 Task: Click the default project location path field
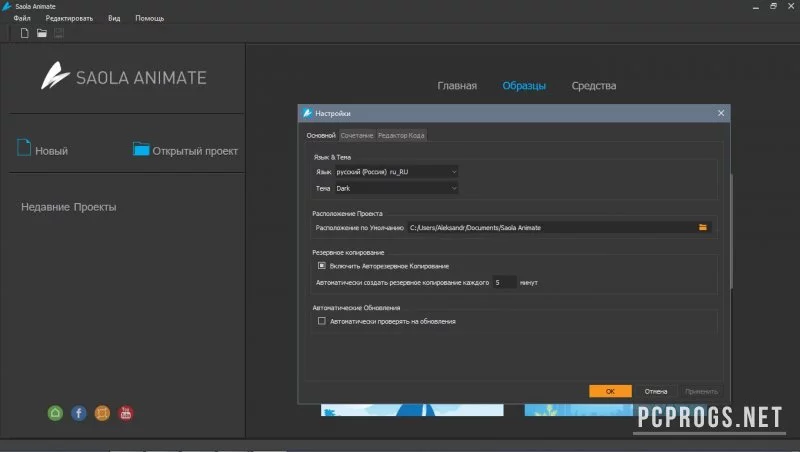point(551,228)
